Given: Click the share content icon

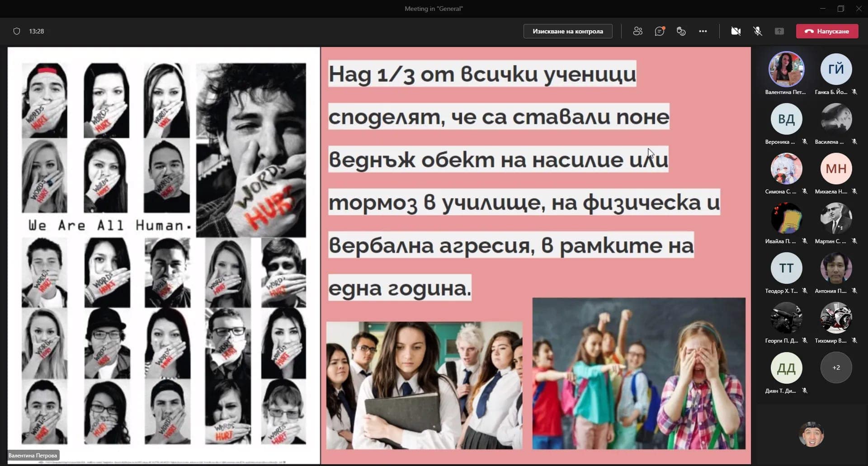Looking at the screenshot, I should coord(779,31).
